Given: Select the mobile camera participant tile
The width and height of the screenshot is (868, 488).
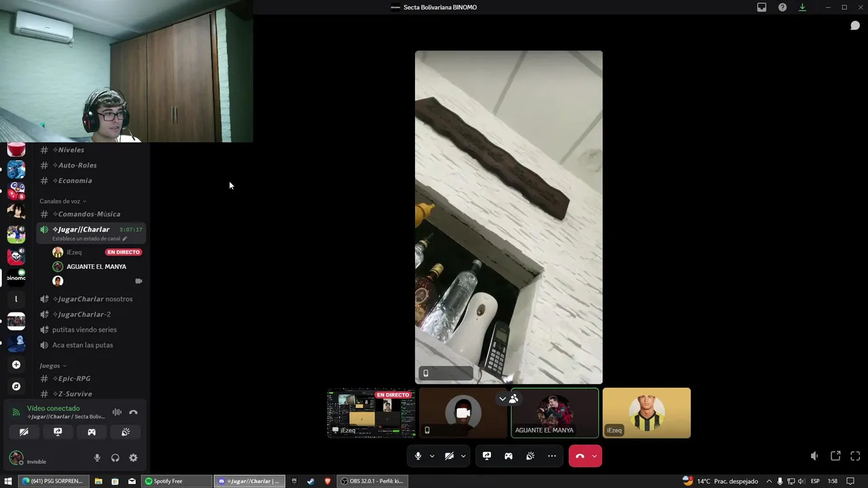Looking at the screenshot, I should 463,413.
